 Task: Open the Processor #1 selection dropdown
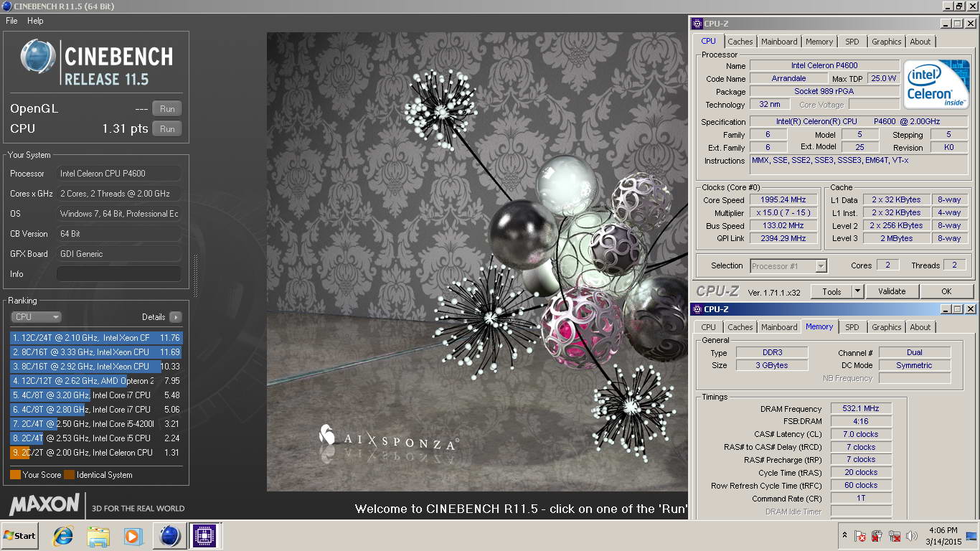(x=788, y=266)
